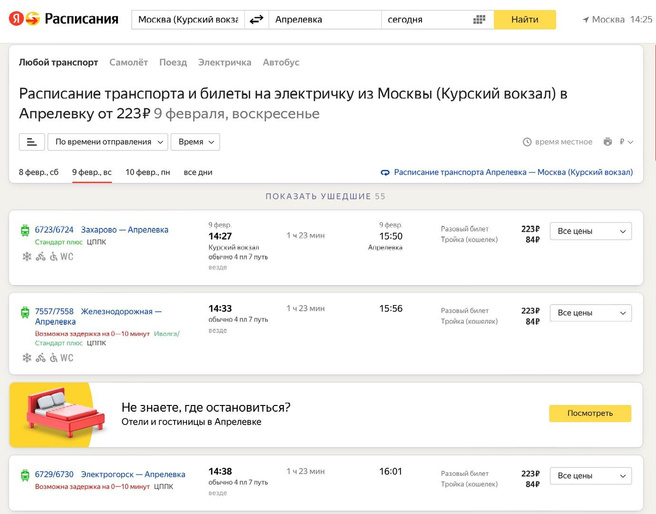Viewport: 656px width, 514px height.
Task: Click 'Посмотреть' hotels button
Action: (x=589, y=413)
